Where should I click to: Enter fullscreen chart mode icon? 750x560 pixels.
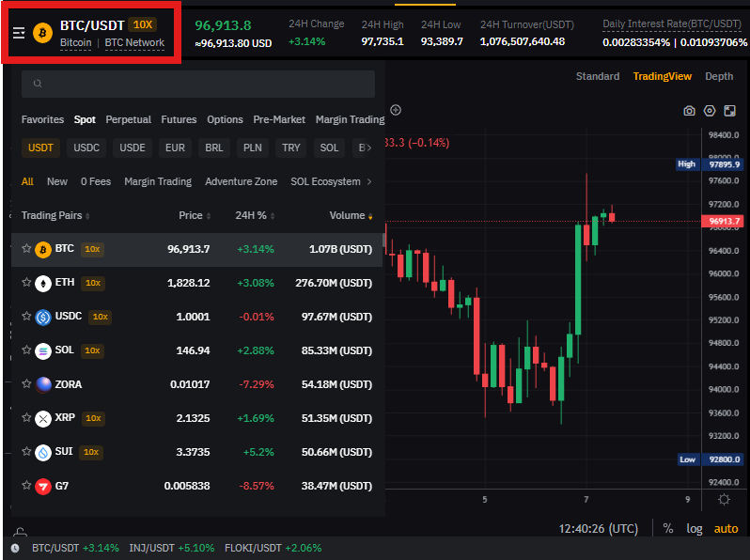point(729,111)
